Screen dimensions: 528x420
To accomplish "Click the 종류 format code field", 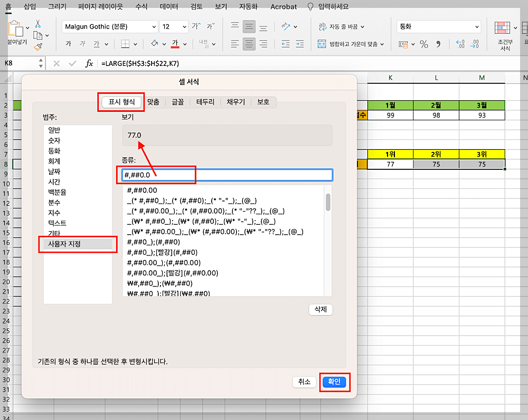I will coord(227,175).
